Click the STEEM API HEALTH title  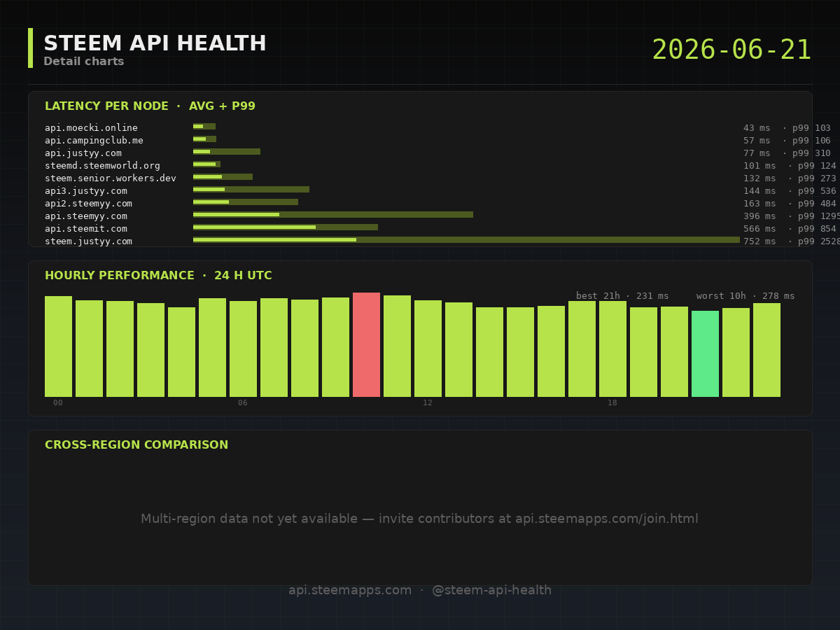tap(155, 43)
